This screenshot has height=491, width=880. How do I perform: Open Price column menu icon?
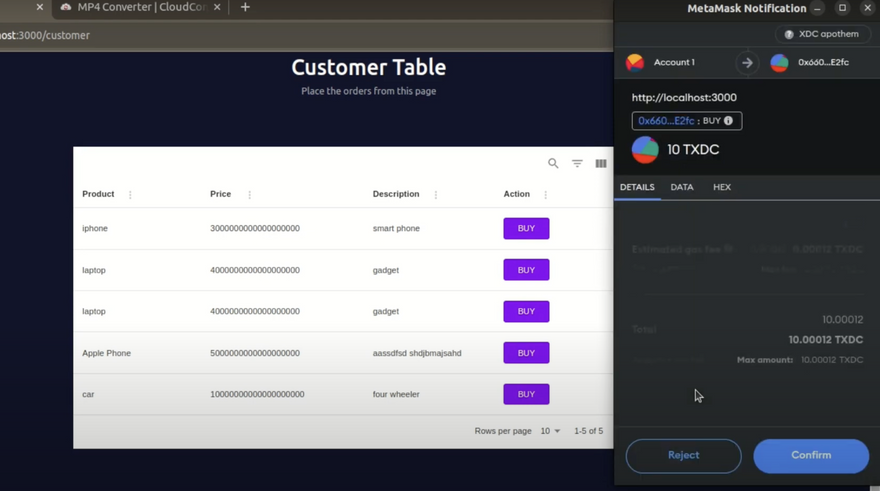[x=250, y=195]
